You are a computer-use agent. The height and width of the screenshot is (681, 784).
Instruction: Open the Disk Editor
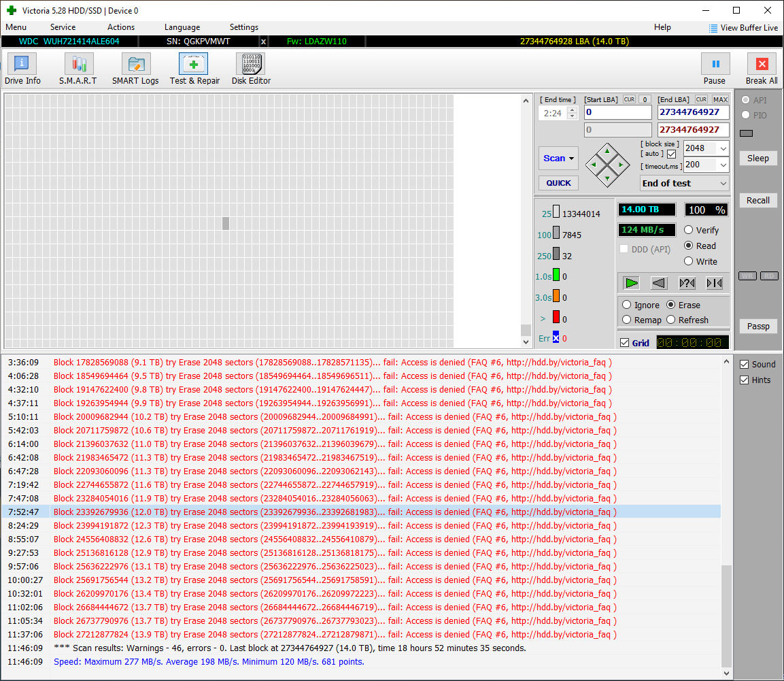pos(251,69)
